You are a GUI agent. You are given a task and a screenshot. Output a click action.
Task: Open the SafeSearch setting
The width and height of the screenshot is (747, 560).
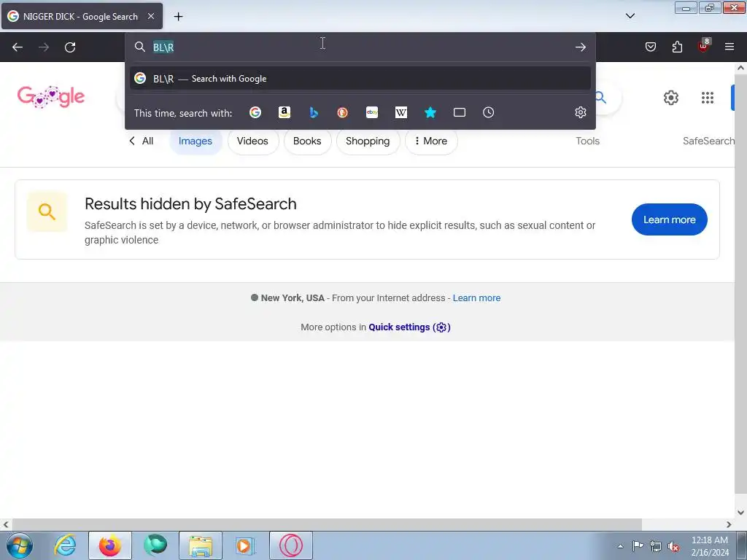708,141
